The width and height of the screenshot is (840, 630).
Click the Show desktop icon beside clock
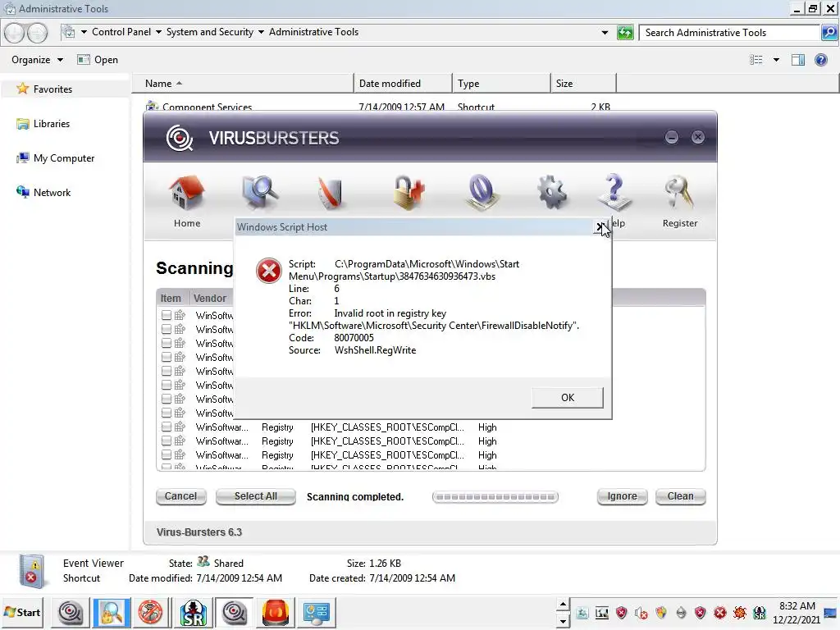(830, 613)
